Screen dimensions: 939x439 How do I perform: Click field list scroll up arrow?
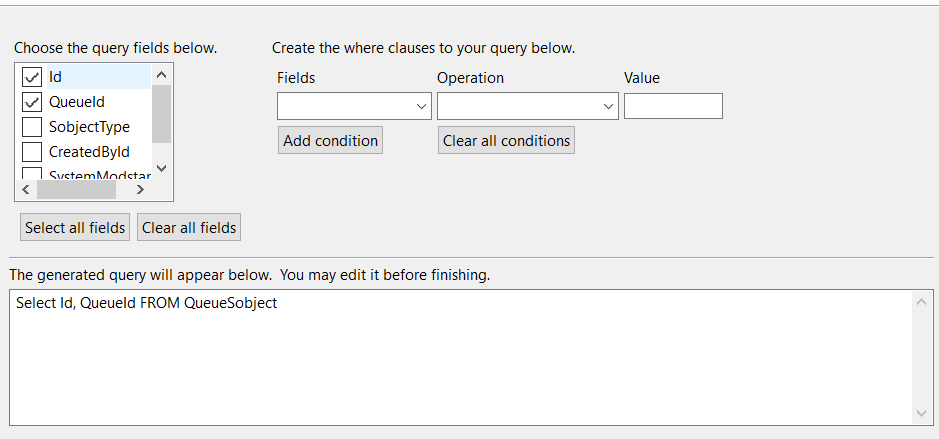click(161, 75)
